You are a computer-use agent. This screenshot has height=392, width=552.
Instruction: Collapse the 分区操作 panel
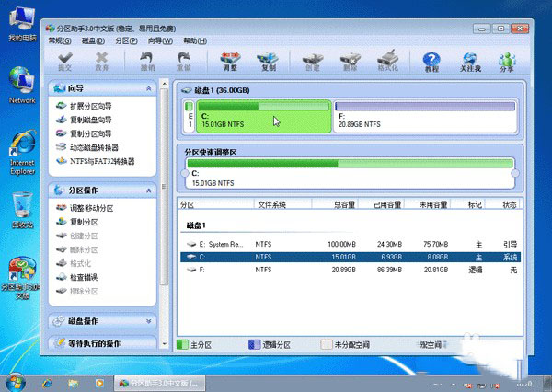[150, 190]
